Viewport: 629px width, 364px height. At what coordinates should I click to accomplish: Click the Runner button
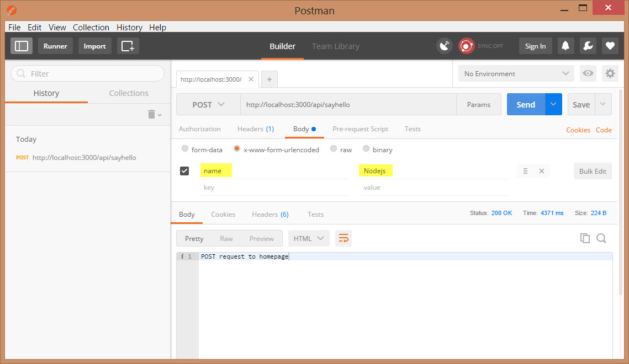[55, 46]
